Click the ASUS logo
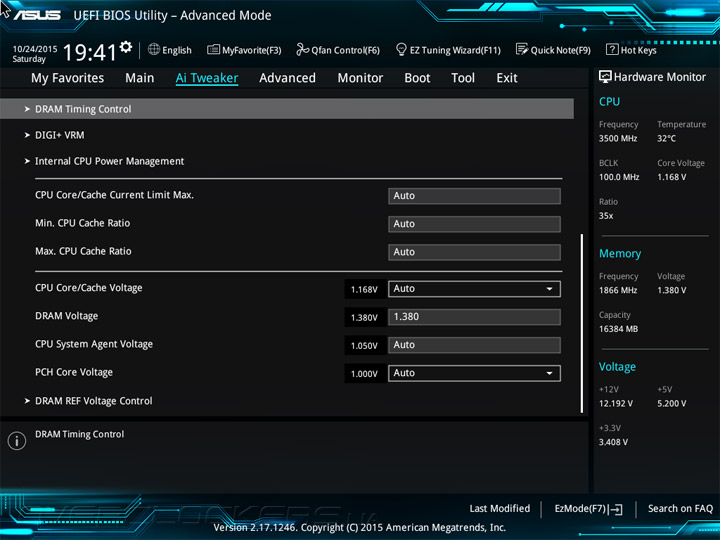The width and height of the screenshot is (720, 540). point(37,15)
